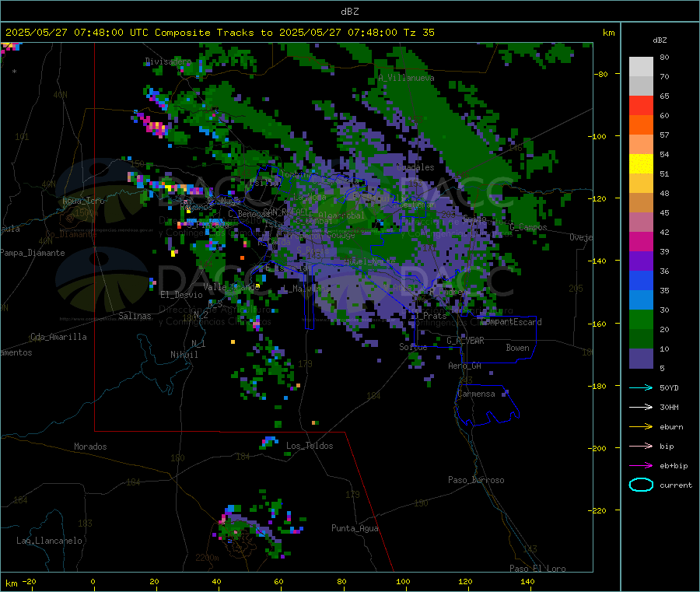
Task: Click the eburn legend label
Action: tap(671, 427)
